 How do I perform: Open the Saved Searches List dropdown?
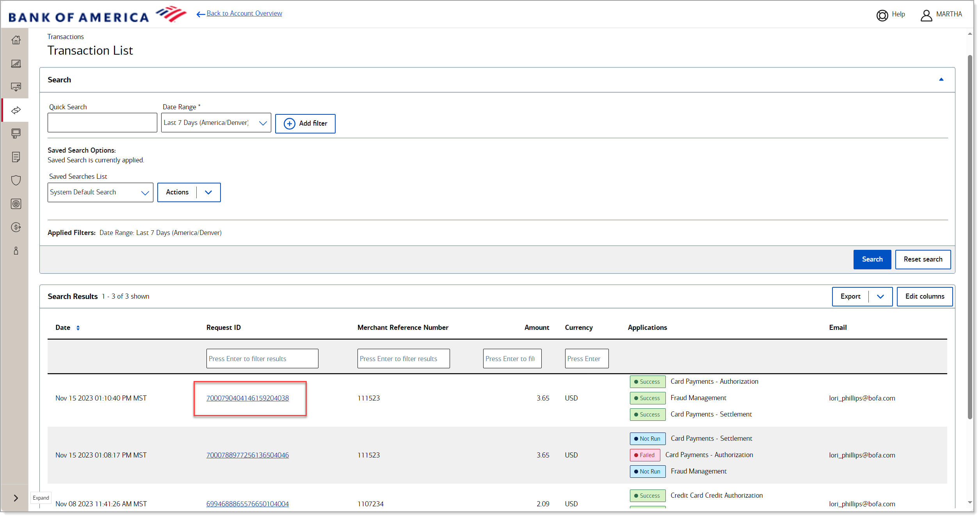pyautogui.click(x=100, y=192)
